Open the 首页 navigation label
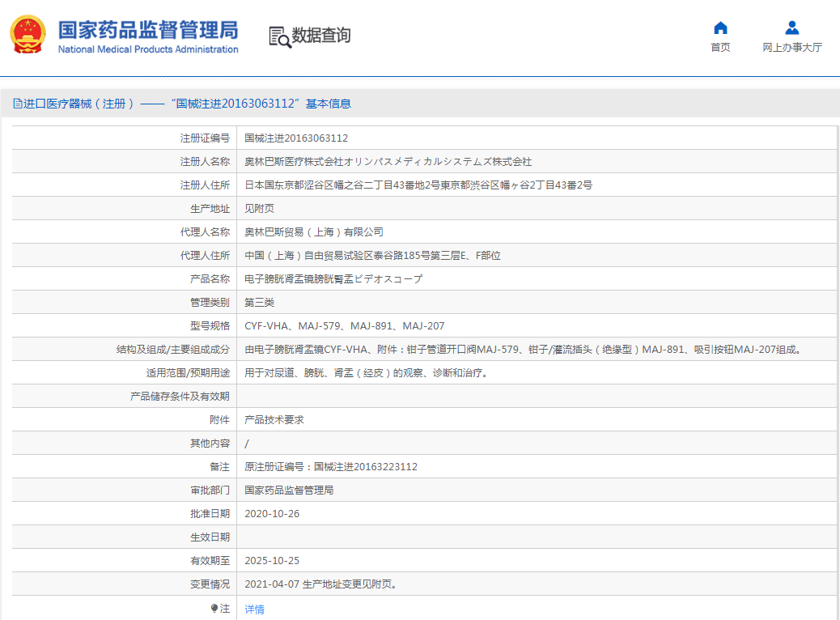 (x=720, y=48)
